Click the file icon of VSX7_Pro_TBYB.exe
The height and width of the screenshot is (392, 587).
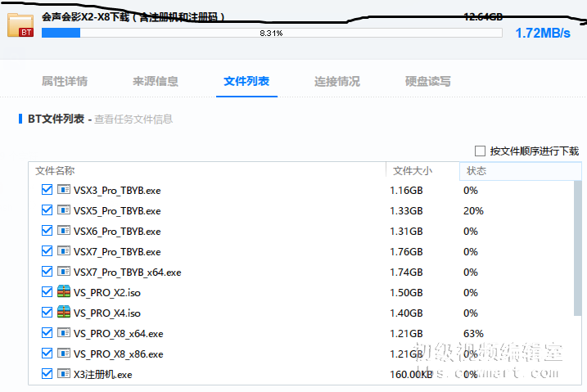pos(64,250)
